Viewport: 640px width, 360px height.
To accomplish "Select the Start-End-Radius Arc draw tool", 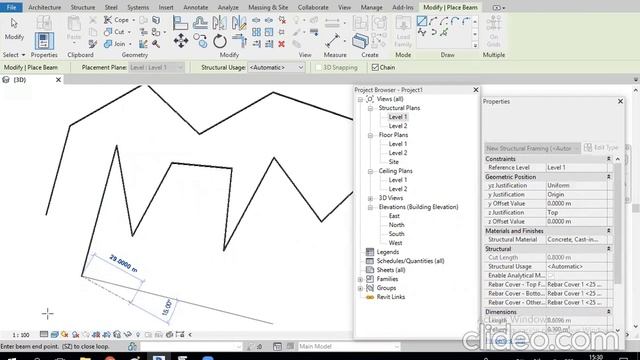I will [433, 21].
